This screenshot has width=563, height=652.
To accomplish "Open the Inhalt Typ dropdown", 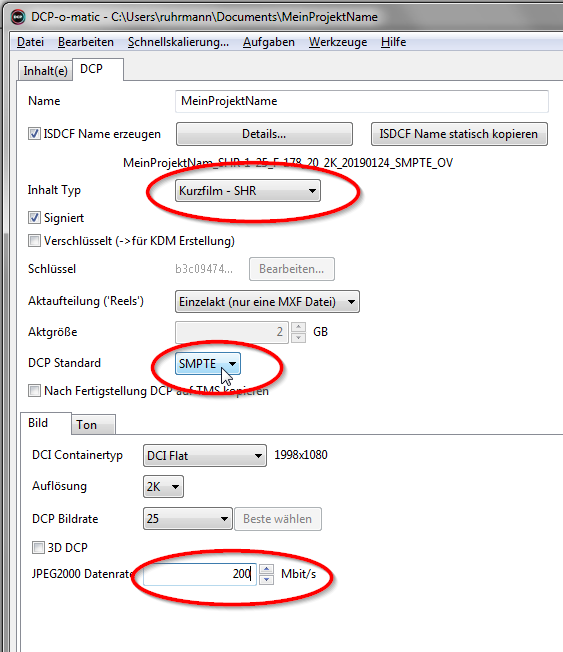I will click(248, 191).
